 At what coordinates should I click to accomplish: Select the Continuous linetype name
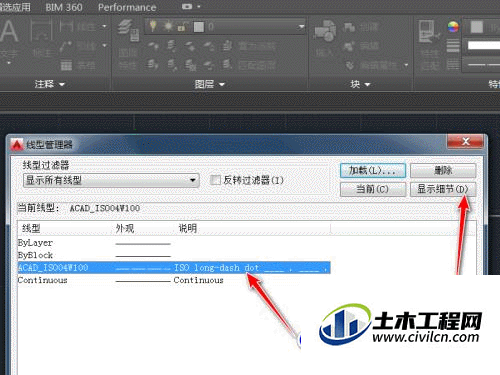tap(42, 280)
